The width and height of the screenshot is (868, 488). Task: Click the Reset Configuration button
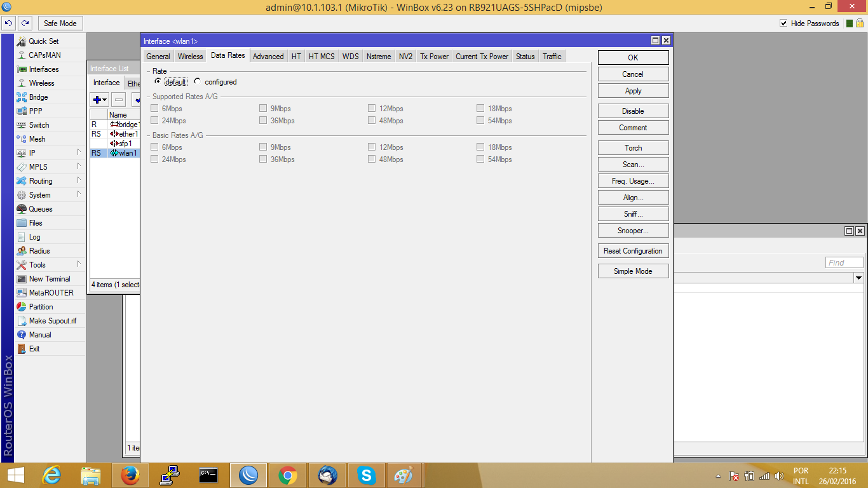(633, 251)
